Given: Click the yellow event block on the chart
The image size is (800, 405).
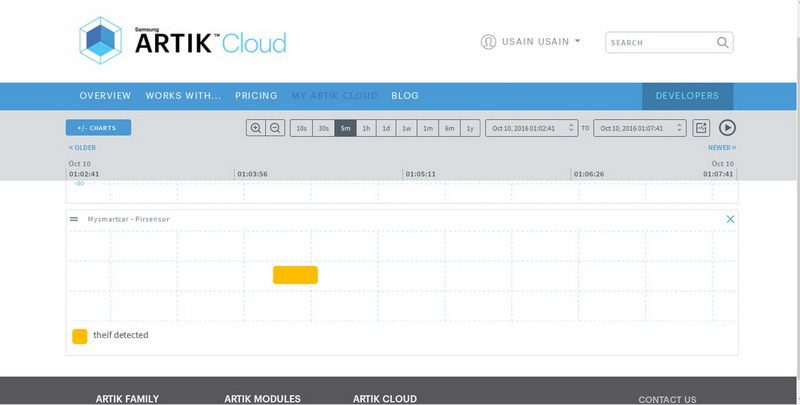Looking at the screenshot, I should click(295, 275).
